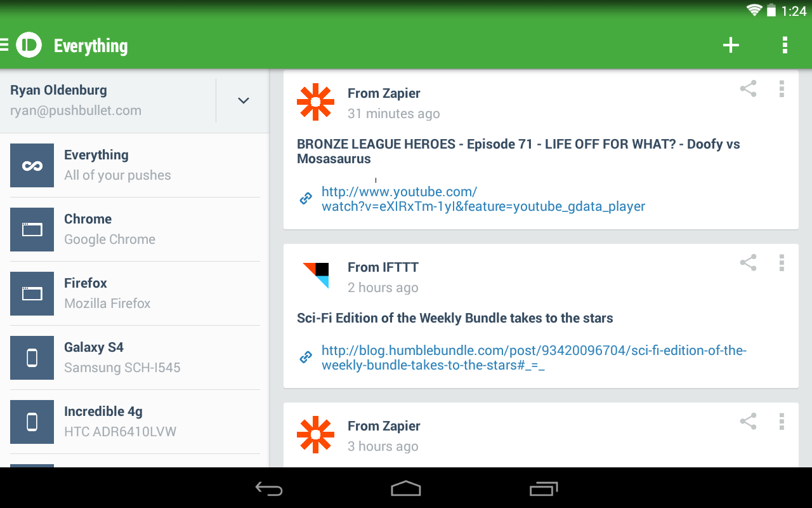Open options for Bronze League Heroes push
Viewport: 812px width, 508px height.
[782, 89]
